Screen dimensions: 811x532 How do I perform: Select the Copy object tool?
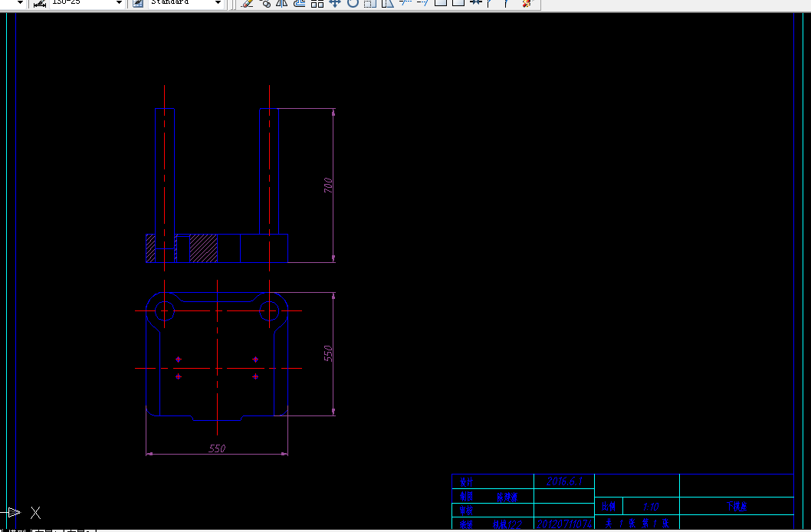pyautogui.click(x=265, y=3)
